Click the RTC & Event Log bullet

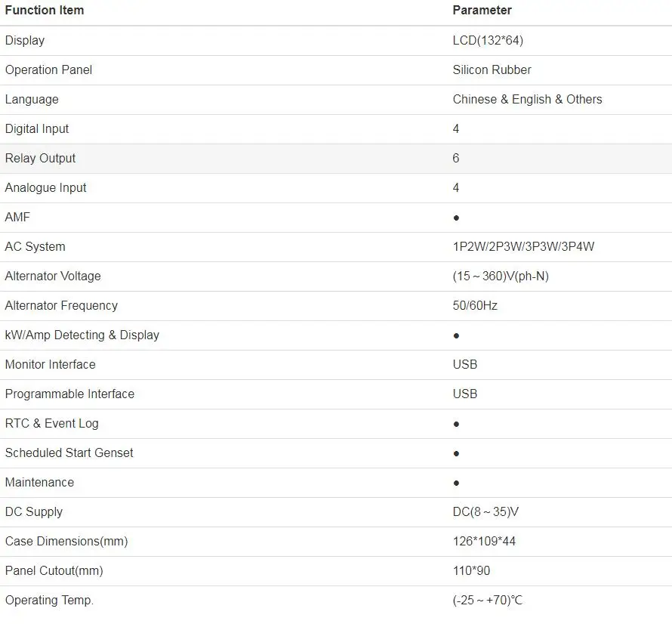[456, 424]
